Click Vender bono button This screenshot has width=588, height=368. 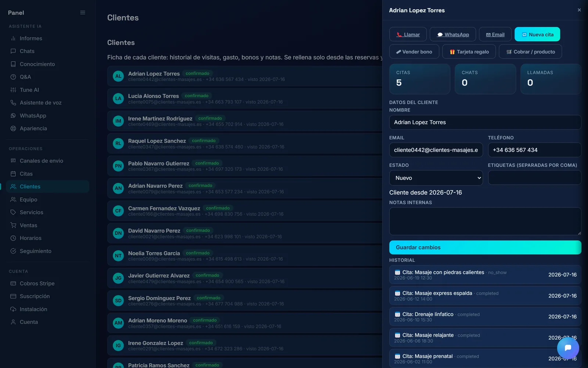(414, 52)
